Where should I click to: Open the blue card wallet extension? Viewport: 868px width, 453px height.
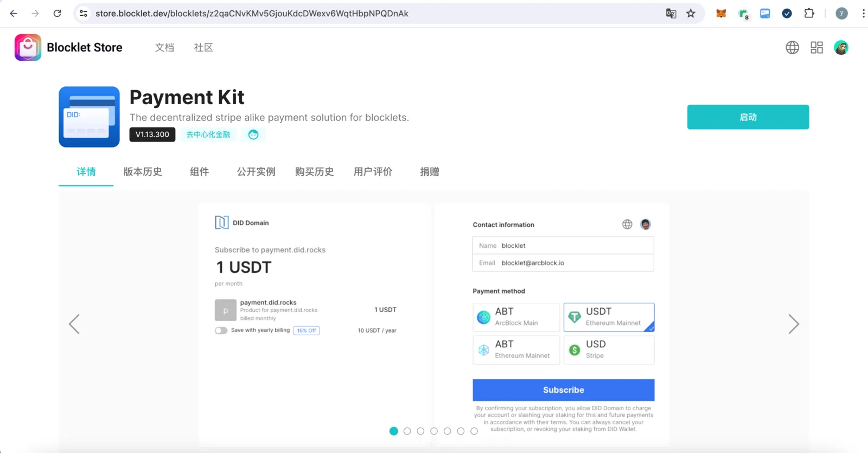pos(765,14)
